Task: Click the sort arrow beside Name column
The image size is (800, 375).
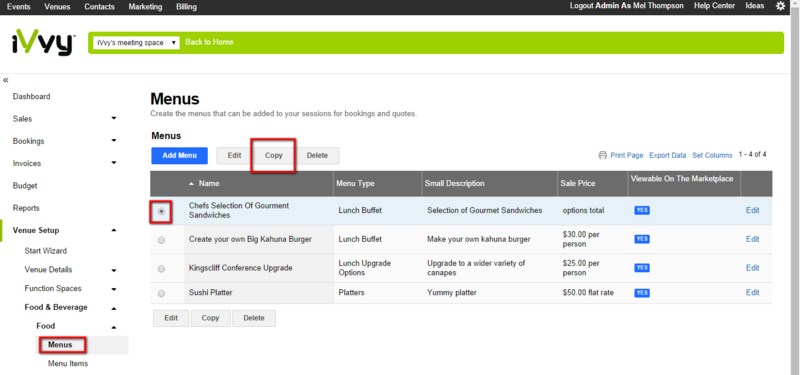Action: pyautogui.click(x=191, y=183)
